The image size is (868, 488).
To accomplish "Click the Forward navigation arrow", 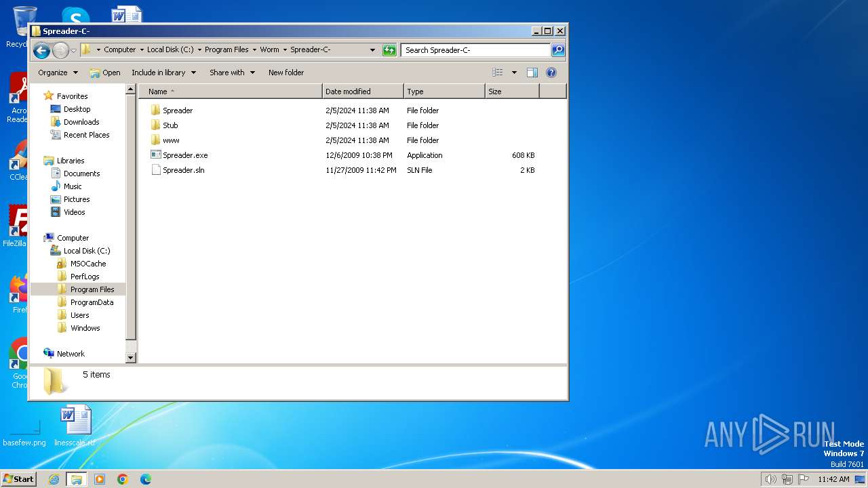I will click(x=60, y=50).
